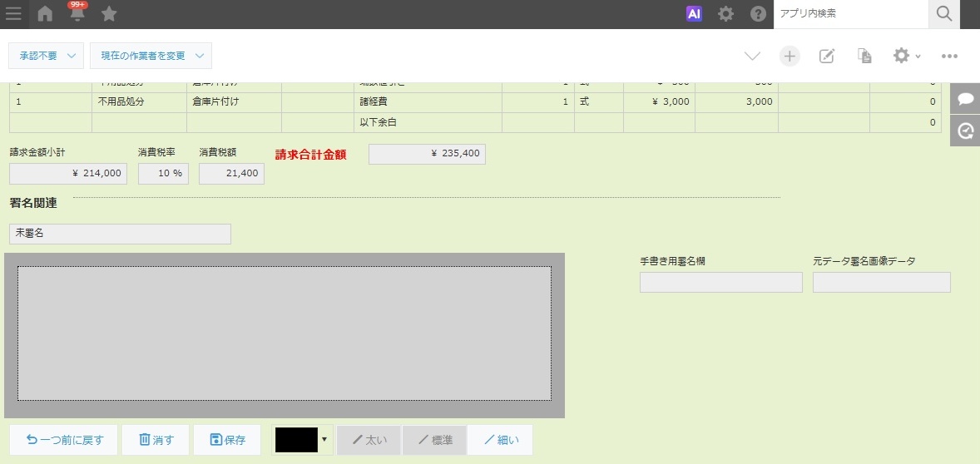The width and height of the screenshot is (980, 464).
Task: Select the 太い thick pen width
Action: coord(369,440)
